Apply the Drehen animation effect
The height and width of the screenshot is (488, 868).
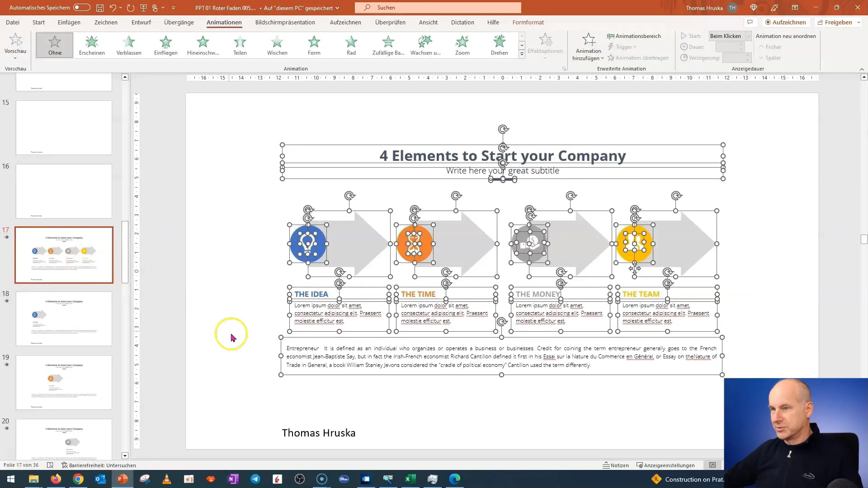point(500,45)
